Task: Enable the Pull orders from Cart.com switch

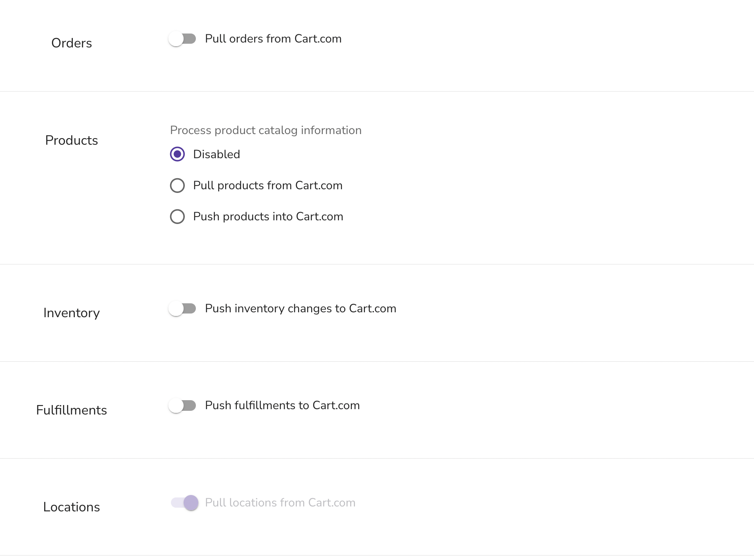Action: (182, 39)
